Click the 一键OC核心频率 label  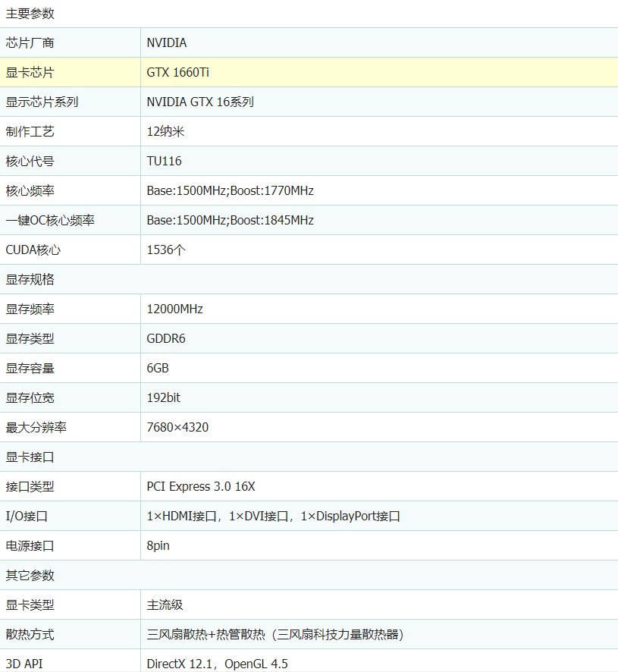[50, 220]
